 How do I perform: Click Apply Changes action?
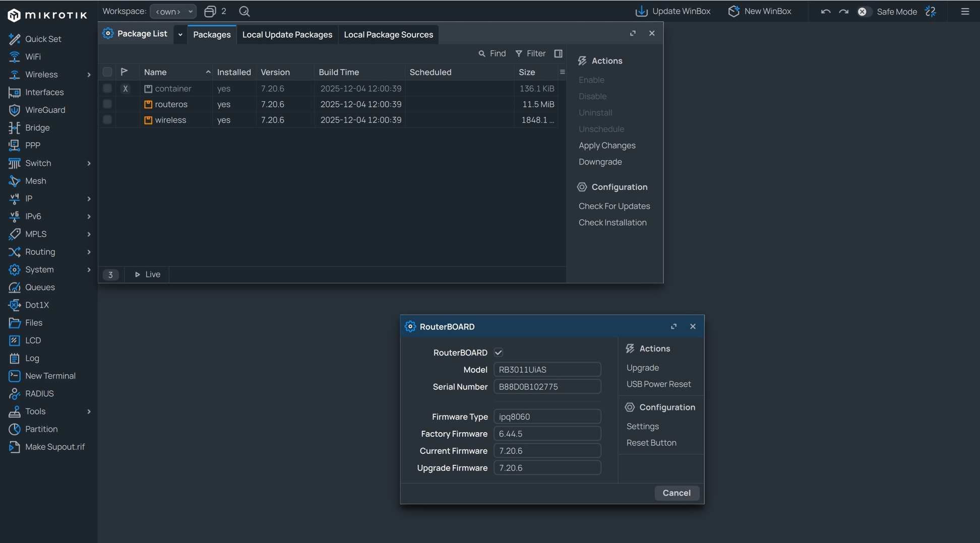click(x=607, y=146)
